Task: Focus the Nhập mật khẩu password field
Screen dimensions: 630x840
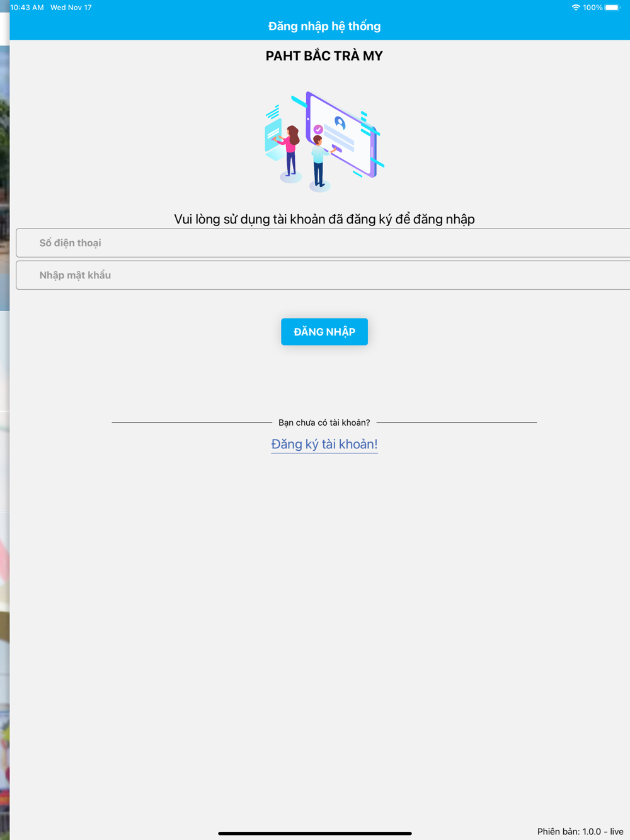Action: click(x=323, y=275)
